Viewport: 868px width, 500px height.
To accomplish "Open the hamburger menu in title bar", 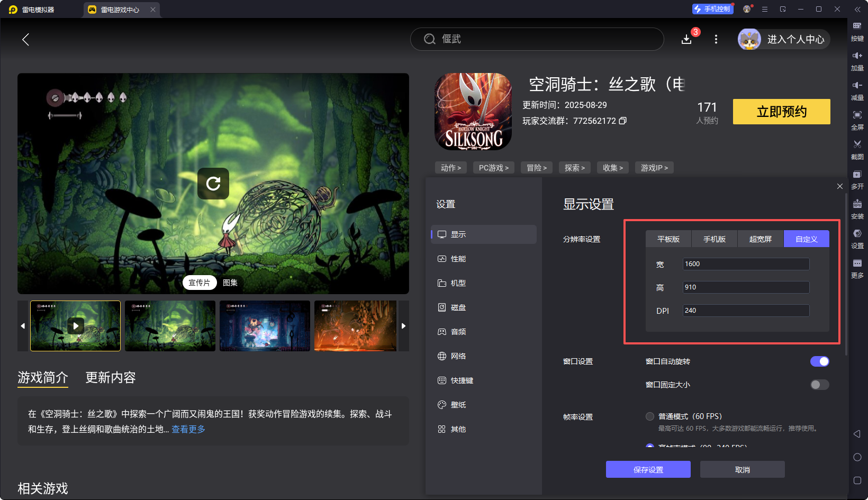I will click(765, 9).
